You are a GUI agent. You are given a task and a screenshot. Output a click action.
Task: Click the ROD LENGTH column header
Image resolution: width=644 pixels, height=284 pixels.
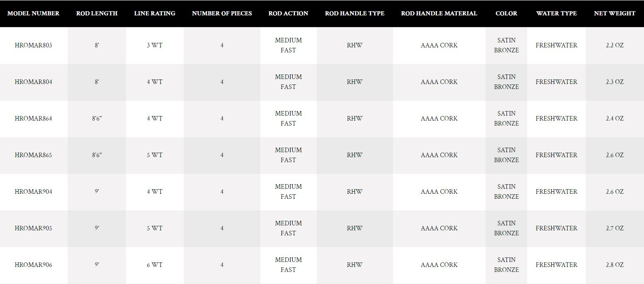tap(97, 13)
